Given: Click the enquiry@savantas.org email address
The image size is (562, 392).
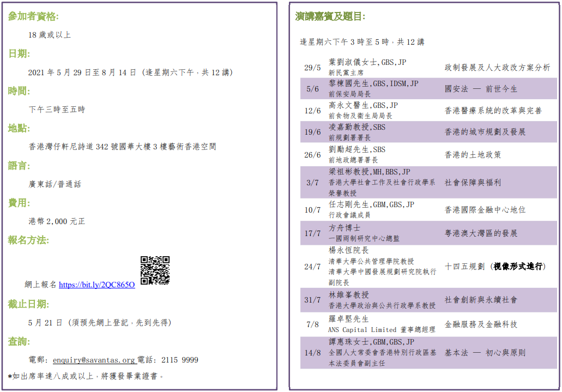Looking at the screenshot, I should click(94, 360).
